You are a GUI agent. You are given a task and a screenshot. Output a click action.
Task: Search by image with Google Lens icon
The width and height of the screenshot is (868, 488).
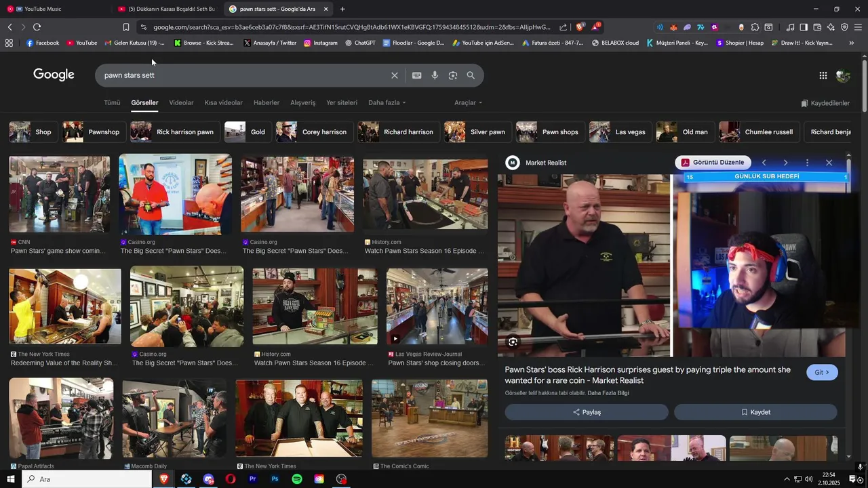453,75
